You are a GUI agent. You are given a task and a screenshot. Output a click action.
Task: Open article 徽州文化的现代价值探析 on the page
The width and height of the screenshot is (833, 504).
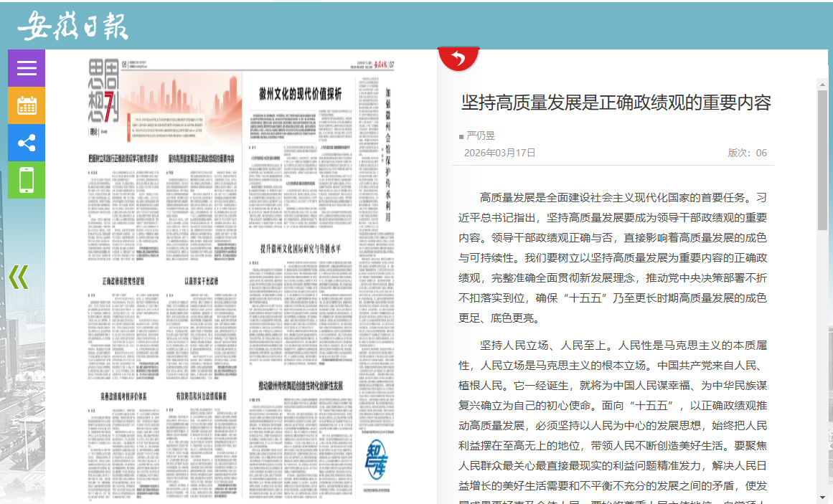click(300, 94)
